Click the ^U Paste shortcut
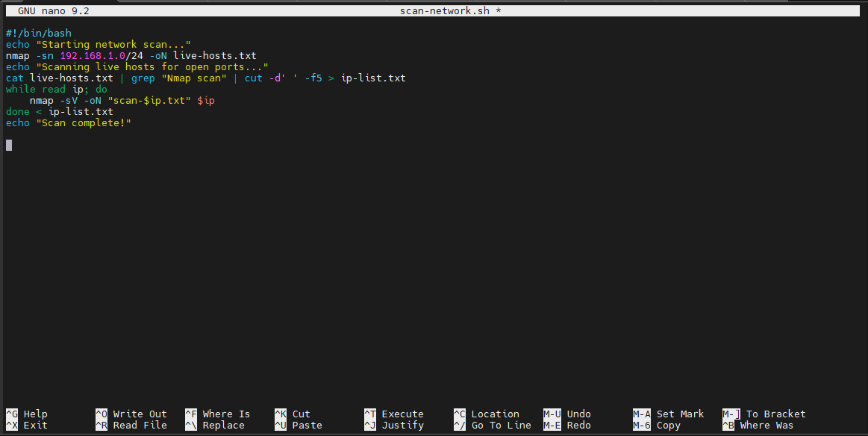Viewport: 868px width, 436px height. coord(299,425)
